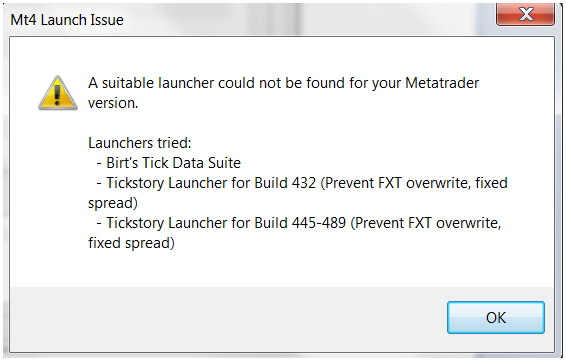This screenshot has height=363, width=566.
Task: Click "Tickstory Launcher for Build 445-489" text
Action: 226,223
